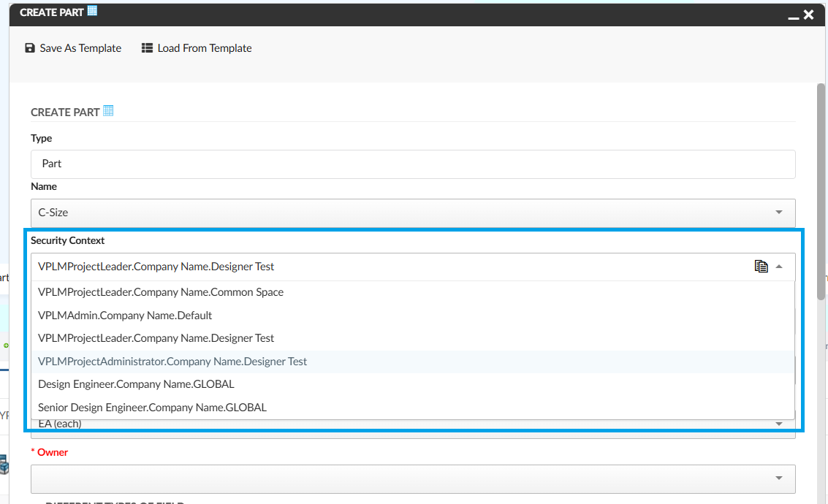Expand the EA (each) dropdown arrow
Screen dimensions: 828x504
(779, 424)
